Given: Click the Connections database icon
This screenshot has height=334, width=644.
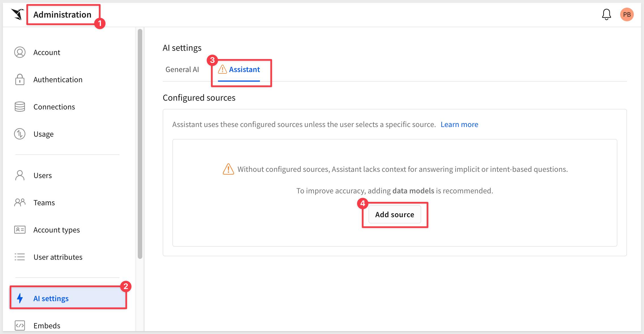Looking at the screenshot, I should [x=20, y=107].
